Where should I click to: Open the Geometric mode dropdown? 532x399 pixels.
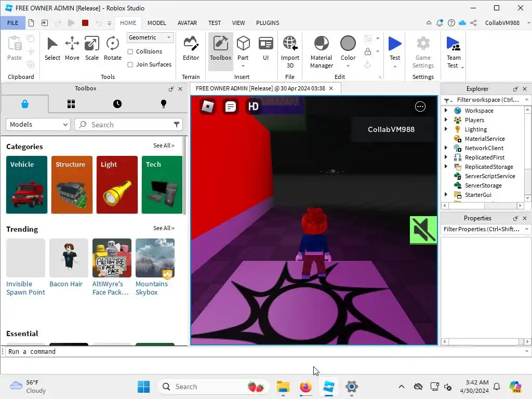(150, 37)
